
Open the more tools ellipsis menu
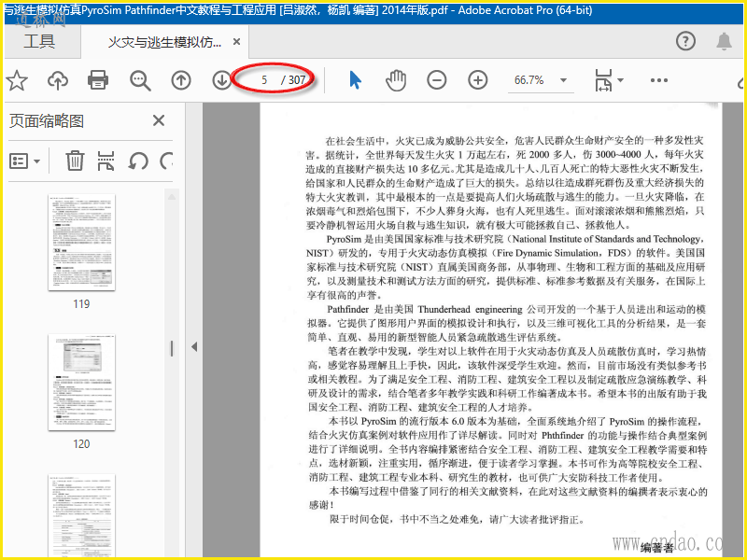pyautogui.click(x=659, y=80)
